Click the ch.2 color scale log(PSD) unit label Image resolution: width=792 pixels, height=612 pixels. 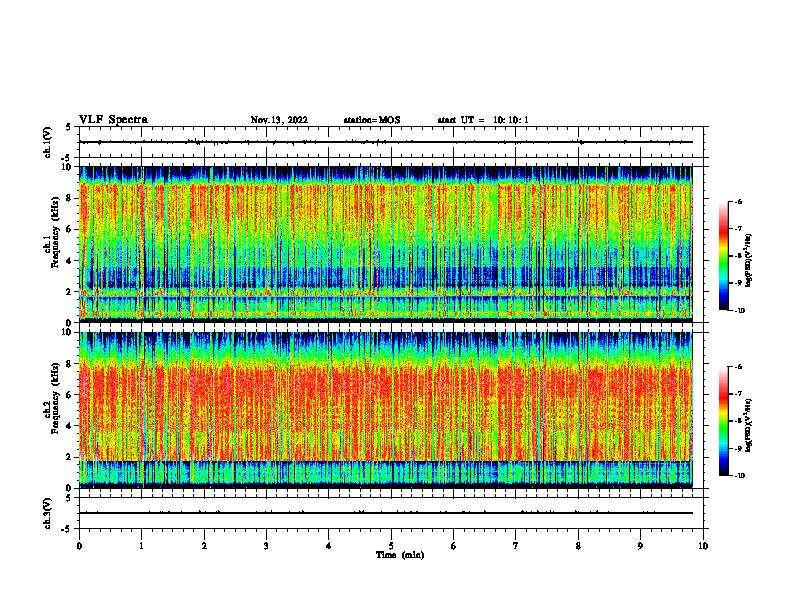tap(749, 426)
